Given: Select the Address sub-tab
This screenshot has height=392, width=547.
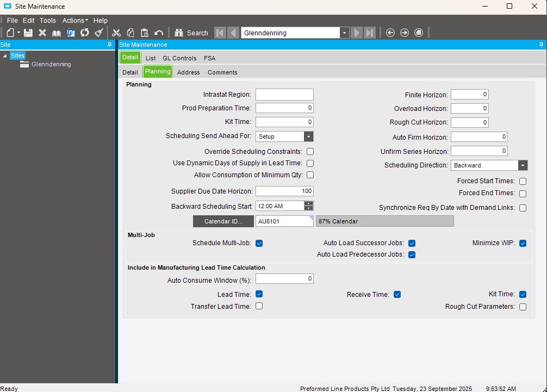Looking at the screenshot, I should coord(188,72).
